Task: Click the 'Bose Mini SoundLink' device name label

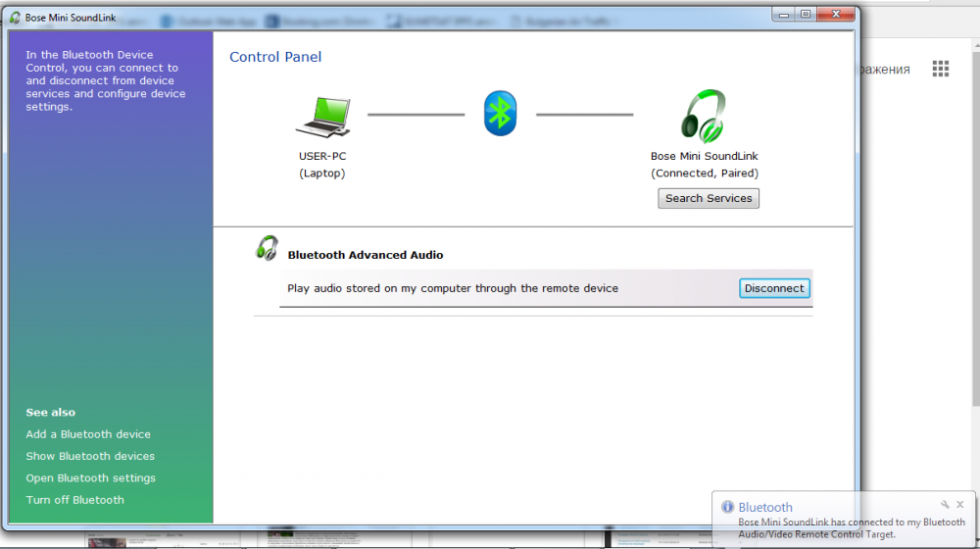Action: pyautogui.click(x=704, y=156)
